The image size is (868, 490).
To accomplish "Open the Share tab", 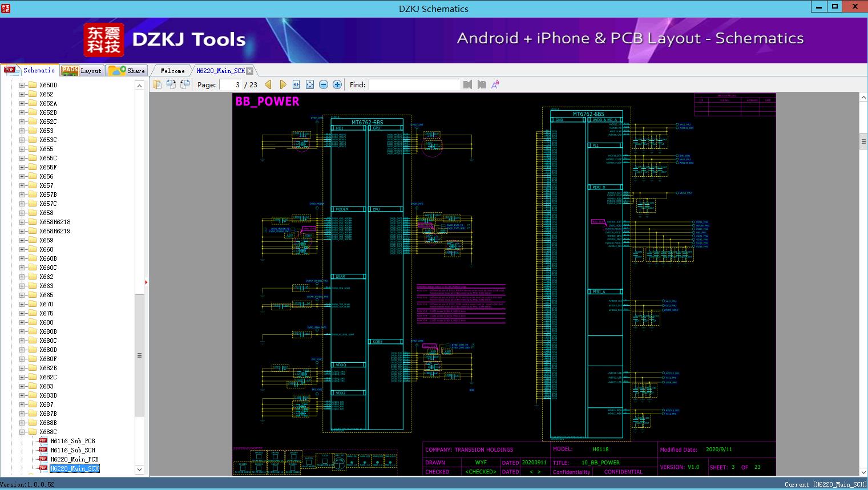I will (127, 71).
